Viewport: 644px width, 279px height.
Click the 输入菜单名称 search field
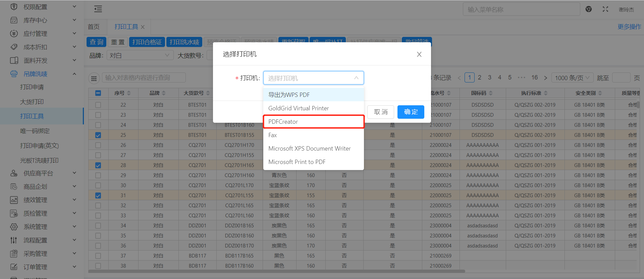pyautogui.click(x=521, y=9)
